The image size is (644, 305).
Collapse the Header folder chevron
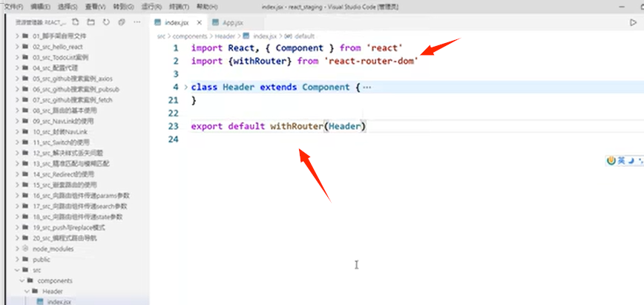pos(27,292)
